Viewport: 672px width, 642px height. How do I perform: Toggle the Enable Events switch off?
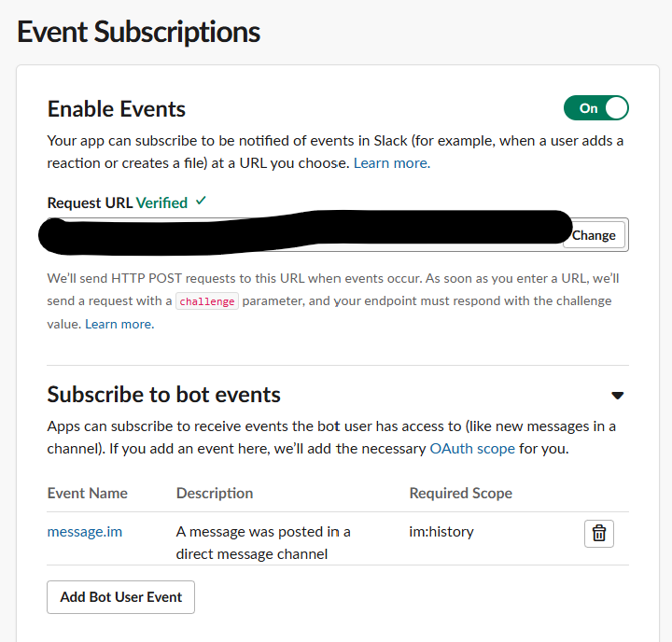point(595,108)
